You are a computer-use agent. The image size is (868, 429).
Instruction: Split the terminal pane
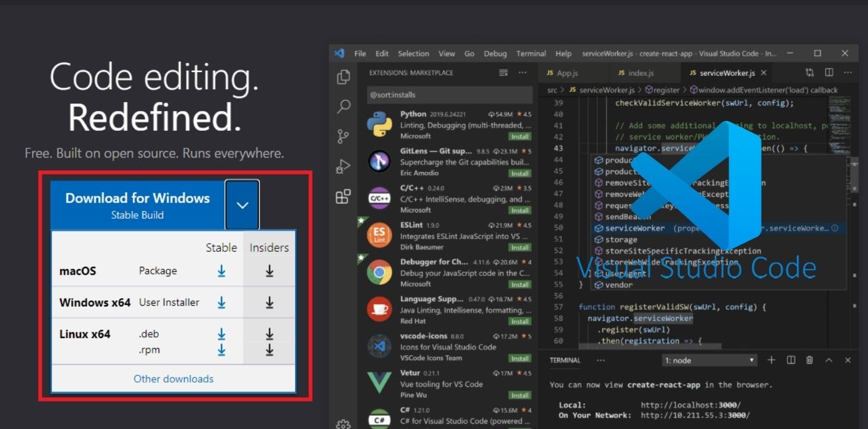[x=791, y=360]
